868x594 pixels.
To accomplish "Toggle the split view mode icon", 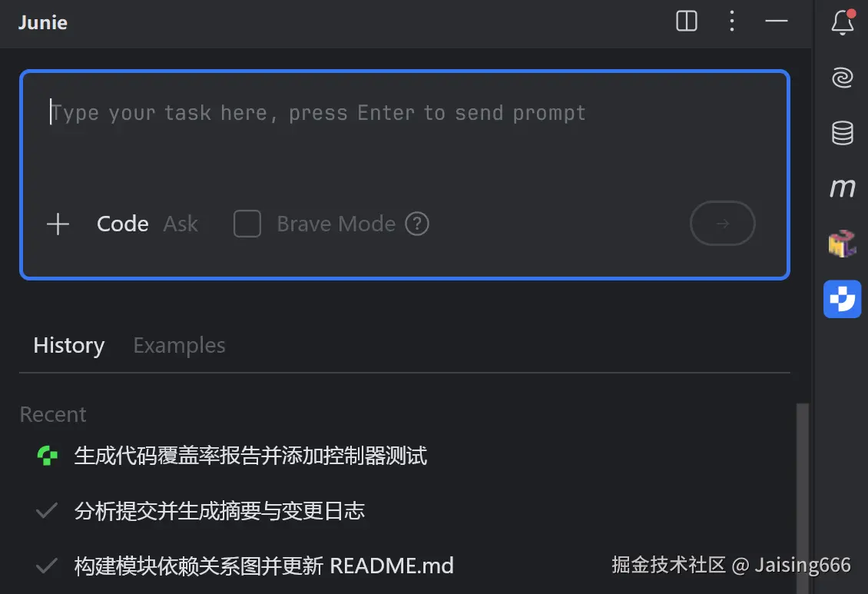I will 687,21.
